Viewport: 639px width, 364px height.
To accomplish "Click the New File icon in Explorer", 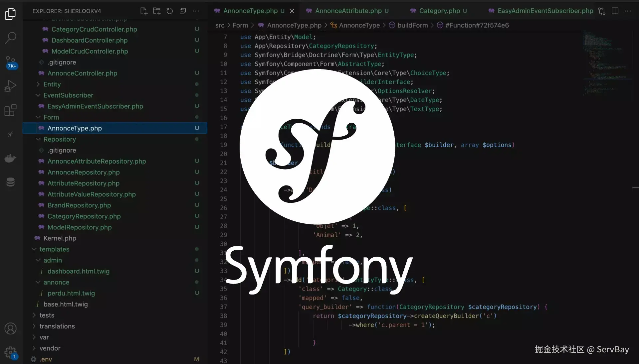I will click(144, 11).
